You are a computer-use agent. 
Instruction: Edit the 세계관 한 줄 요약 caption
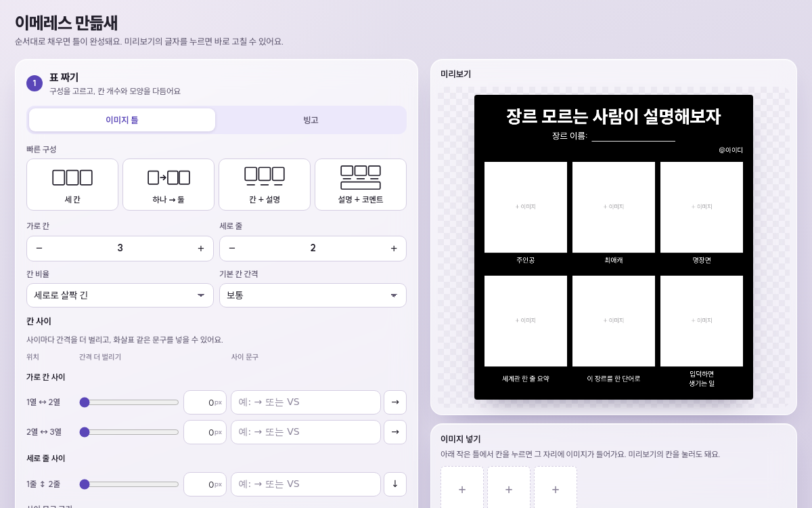coord(526,379)
